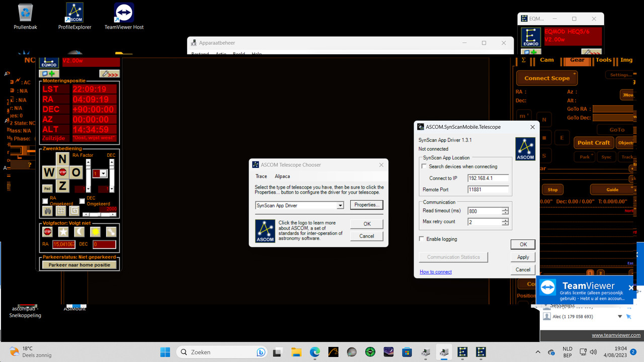Click the RA Factor vertical slider
This screenshot has height=362, width=644.
[89, 175]
